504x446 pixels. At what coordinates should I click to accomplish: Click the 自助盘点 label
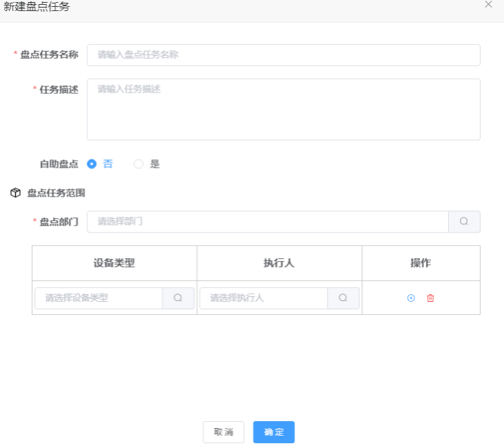(x=59, y=164)
